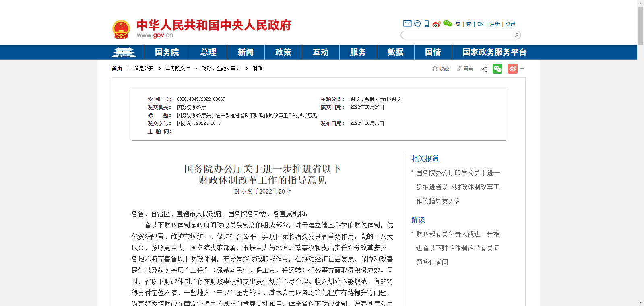Click the article headline 国务院办公厅关于进一步推进
644x306 pixels.
tap(262, 174)
